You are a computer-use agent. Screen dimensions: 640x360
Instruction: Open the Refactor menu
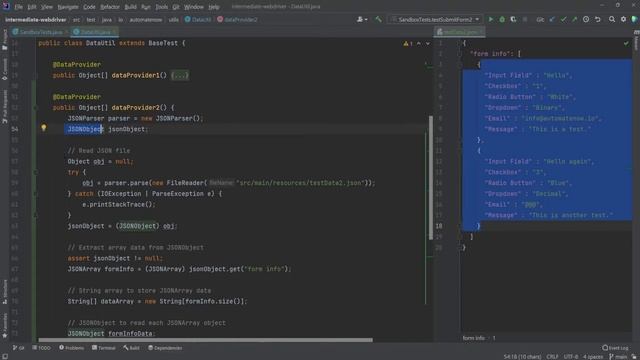click(x=110, y=7)
